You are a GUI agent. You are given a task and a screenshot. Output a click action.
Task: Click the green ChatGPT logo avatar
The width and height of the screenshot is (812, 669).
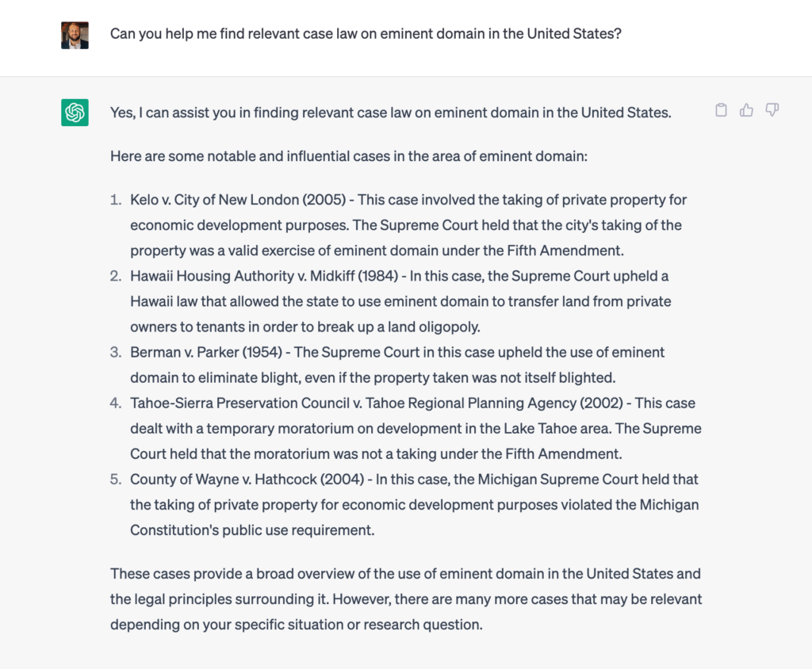point(75,113)
